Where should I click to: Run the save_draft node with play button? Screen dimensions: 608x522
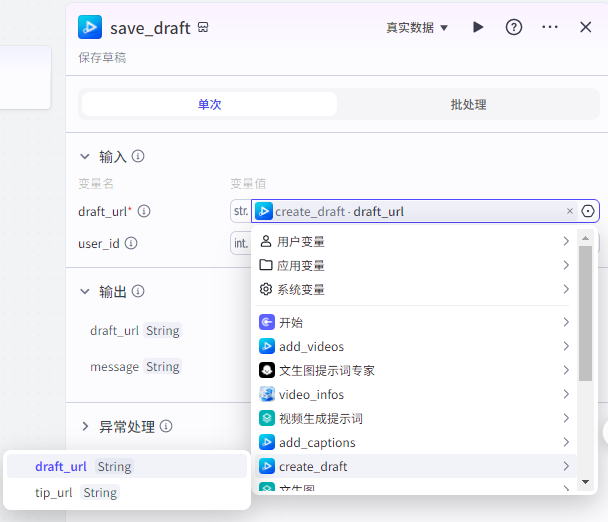[478, 27]
